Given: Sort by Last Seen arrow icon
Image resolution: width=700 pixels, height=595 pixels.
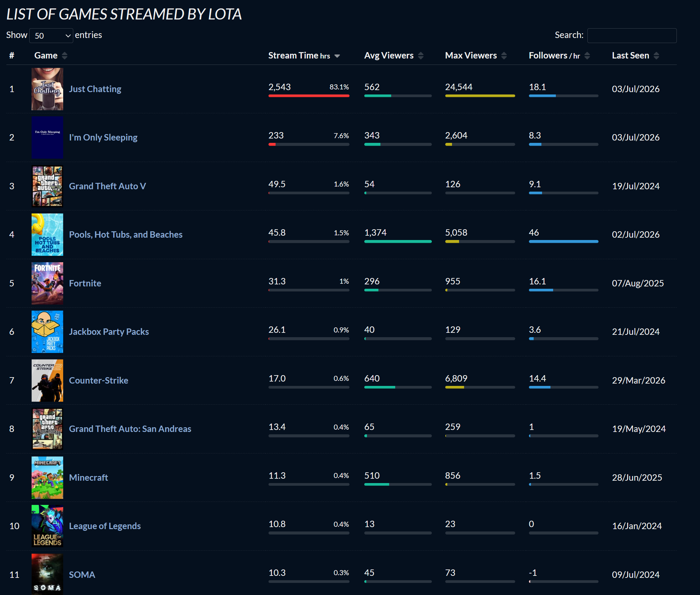Looking at the screenshot, I should click(656, 56).
